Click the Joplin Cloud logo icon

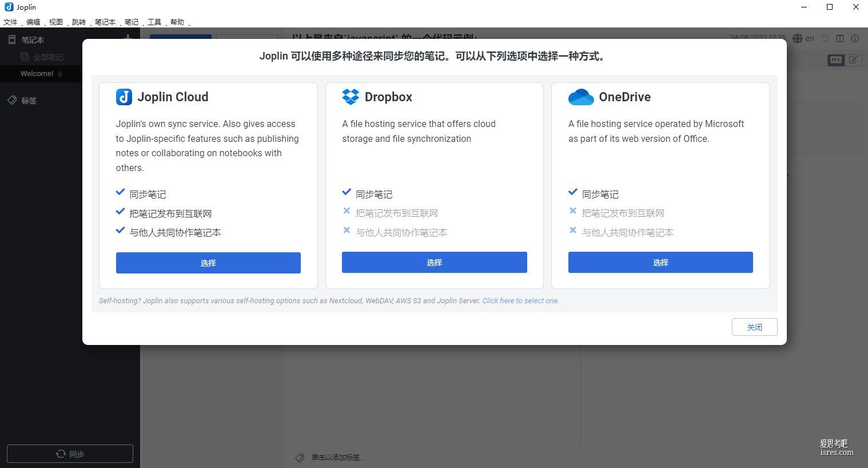click(124, 97)
